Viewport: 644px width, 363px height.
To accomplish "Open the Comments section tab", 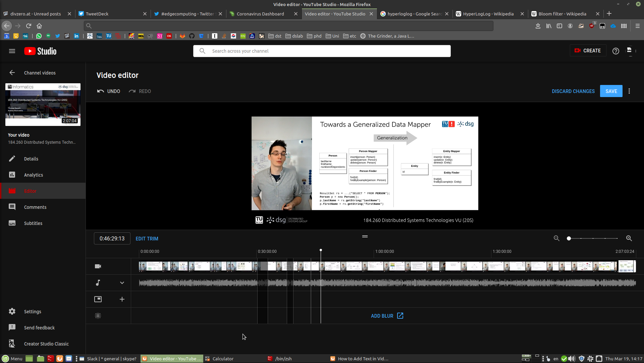I will (35, 207).
